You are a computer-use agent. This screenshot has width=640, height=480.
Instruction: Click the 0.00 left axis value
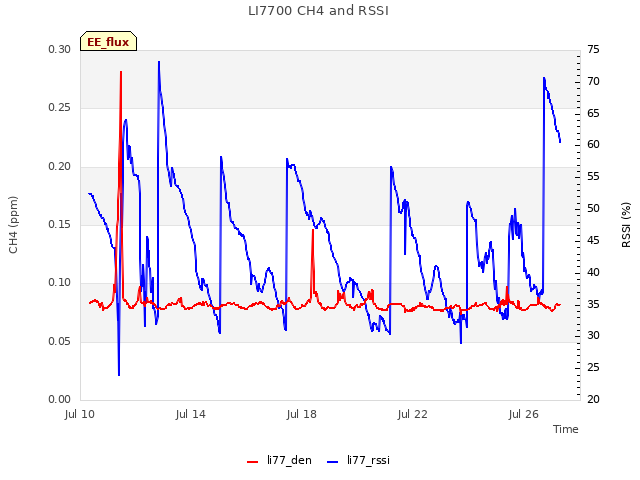point(60,400)
